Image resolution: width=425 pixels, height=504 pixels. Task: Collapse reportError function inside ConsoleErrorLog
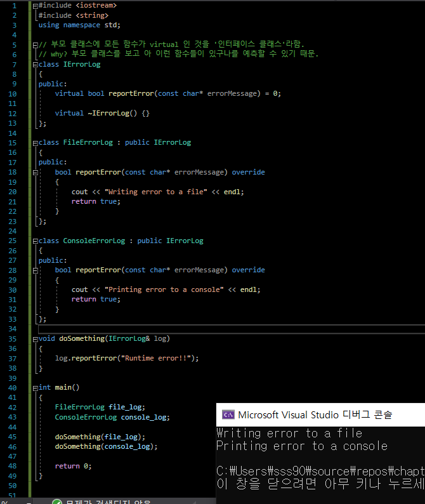[x=36, y=270]
